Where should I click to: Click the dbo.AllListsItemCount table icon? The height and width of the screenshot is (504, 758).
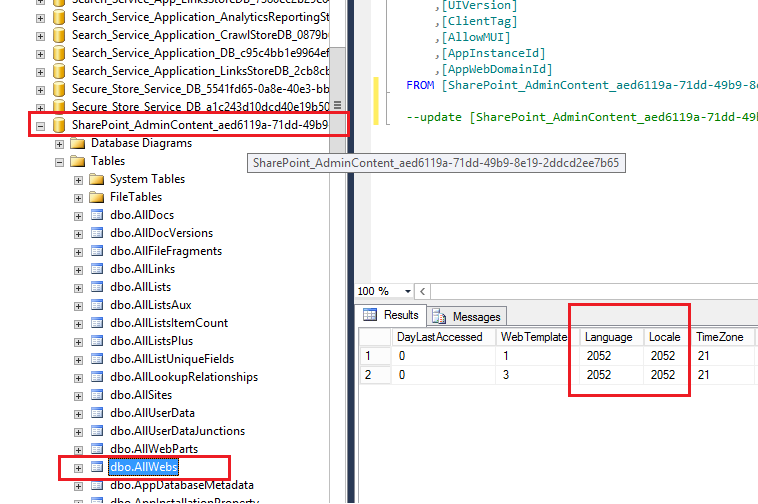click(97, 323)
